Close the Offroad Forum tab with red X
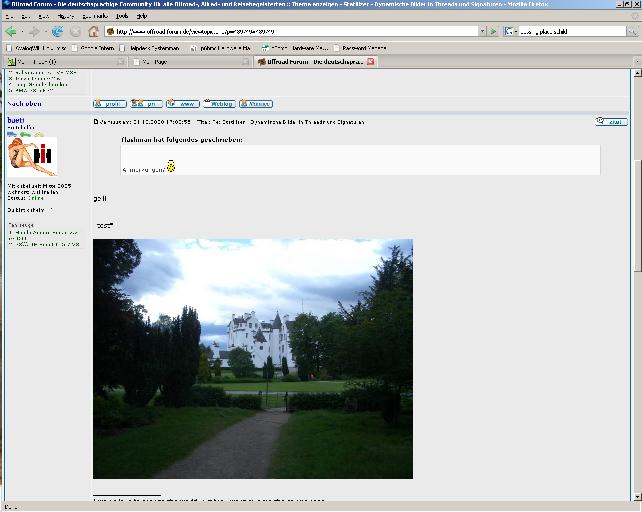Image resolution: width=642 pixels, height=512 pixels. tap(371, 61)
